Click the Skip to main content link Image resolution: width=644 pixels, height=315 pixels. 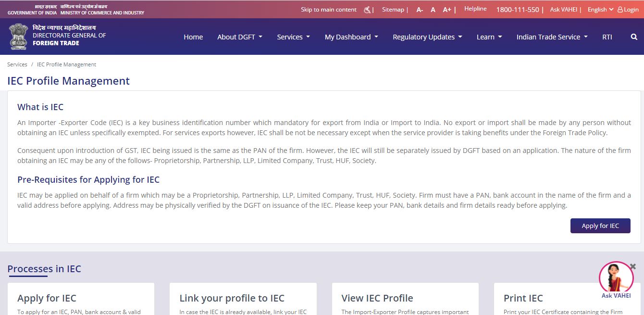[x=329, y=9]
